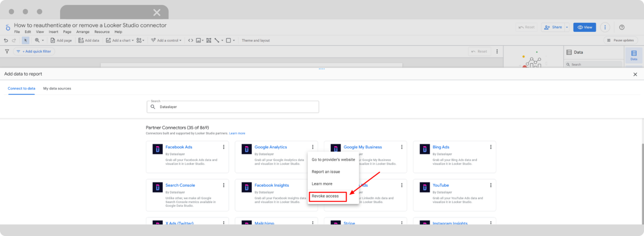Open filter bar three-dot menu
The height and width of the screenshot is (236, 644).
[497, 51]
